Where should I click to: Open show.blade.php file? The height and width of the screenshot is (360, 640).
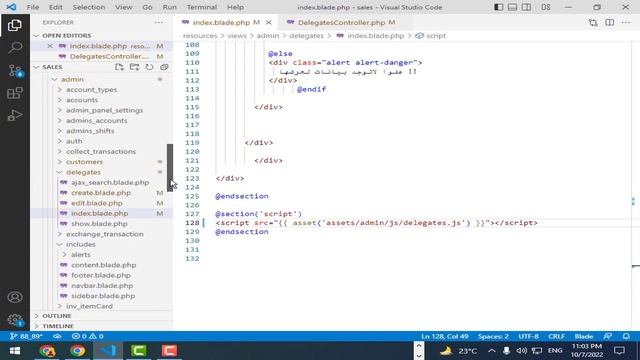click(x=99, y=224)
